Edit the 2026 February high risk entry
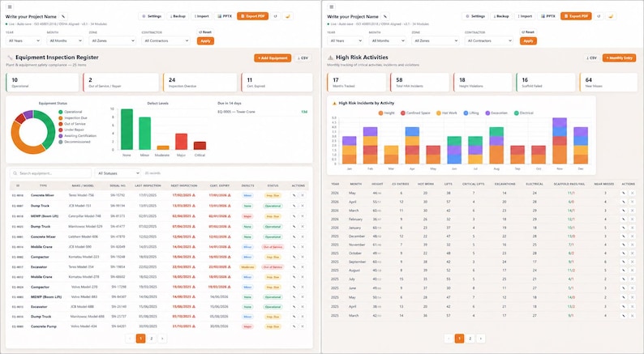 pos(624,219)
